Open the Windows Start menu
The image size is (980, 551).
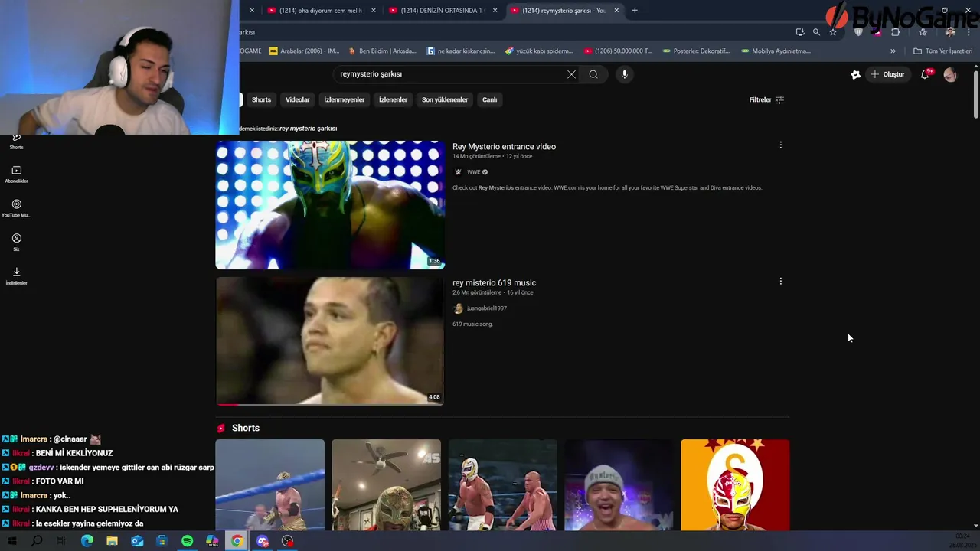11,541
